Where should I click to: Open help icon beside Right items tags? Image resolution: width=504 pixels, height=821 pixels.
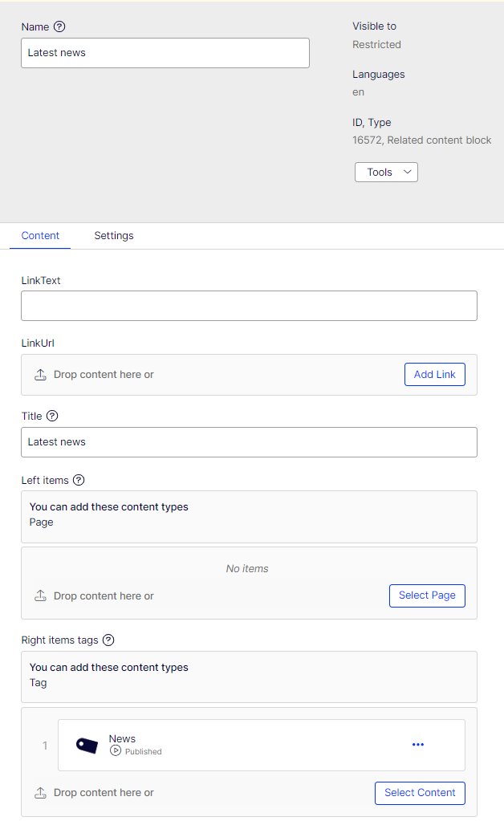(x=108, y=640)
